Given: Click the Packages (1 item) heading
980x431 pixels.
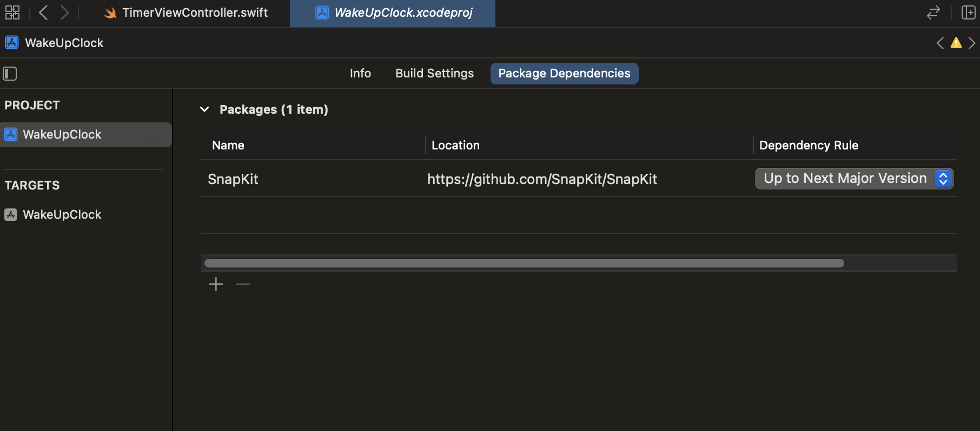Looking at the screenshot, I should (x=274, y=109).
